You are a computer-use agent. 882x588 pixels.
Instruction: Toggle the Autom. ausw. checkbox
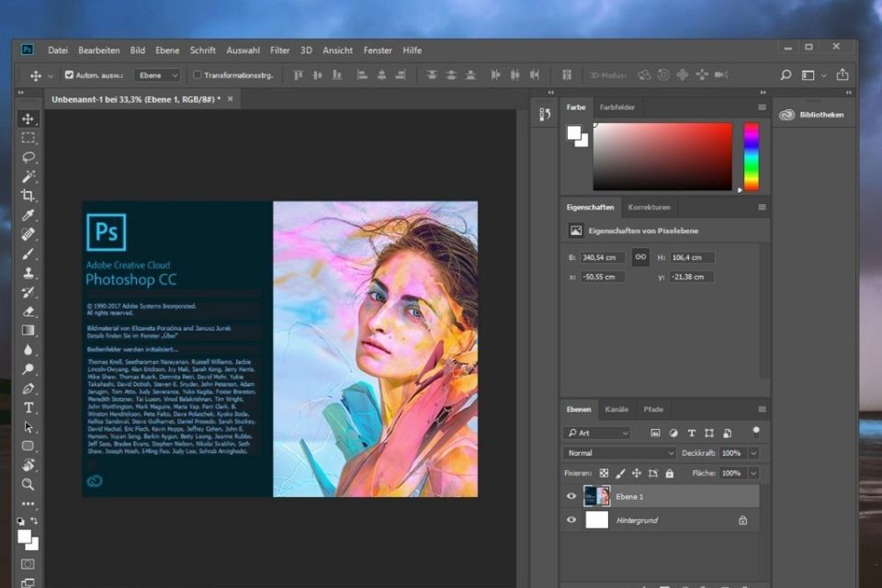[x=69, y=74]
